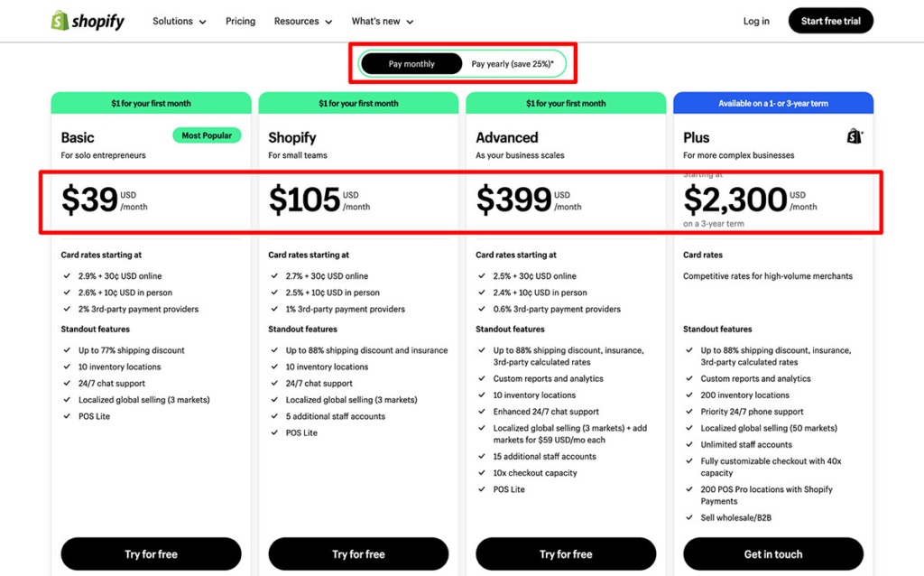Screen dimensions: 924x576
Task: Select the Pay monthly option
Action: pyautogui.click(x=411, y=63)
